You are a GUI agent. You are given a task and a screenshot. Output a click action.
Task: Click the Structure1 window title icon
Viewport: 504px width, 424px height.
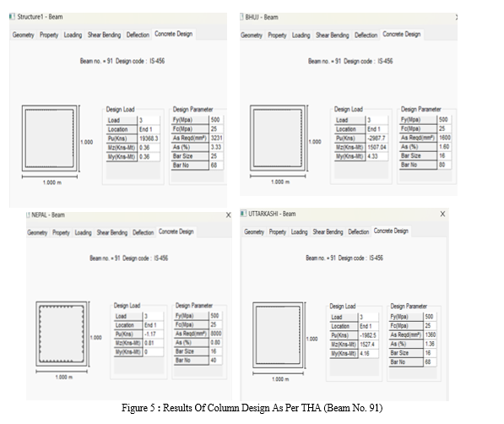(12, 16)
